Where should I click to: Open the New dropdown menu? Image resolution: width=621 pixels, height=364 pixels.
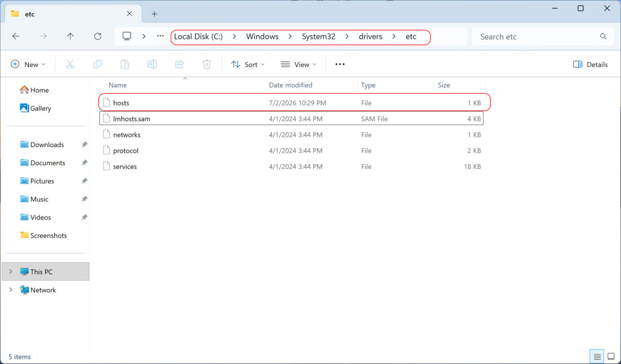pos(28,65)
